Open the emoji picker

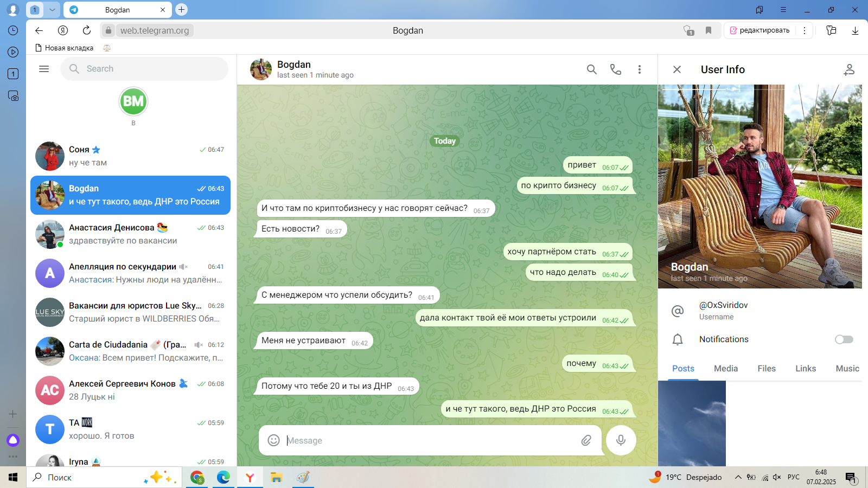pyautogui.click(x=274, y=440)
